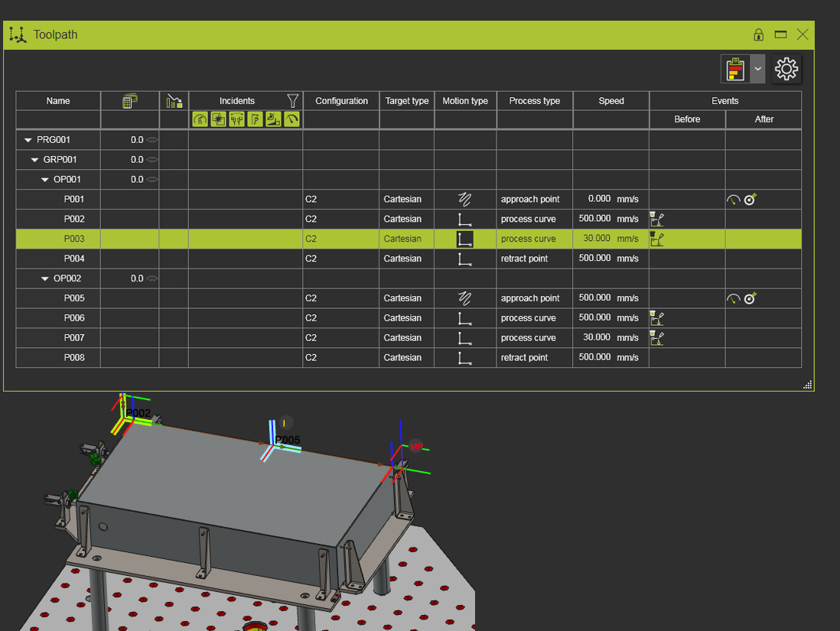Toggle the joint limits incident filter icon

[236, 119]
